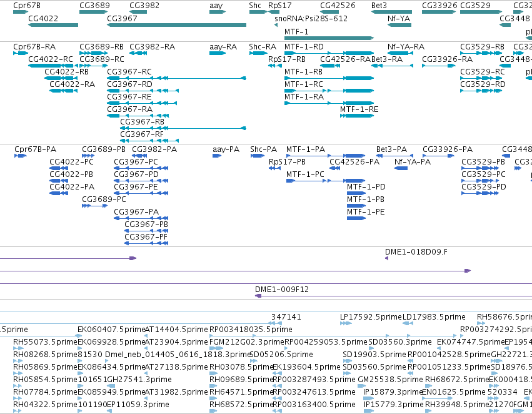Click the CG33926 gene label
532x414 pixels.
tap(439, 6)
